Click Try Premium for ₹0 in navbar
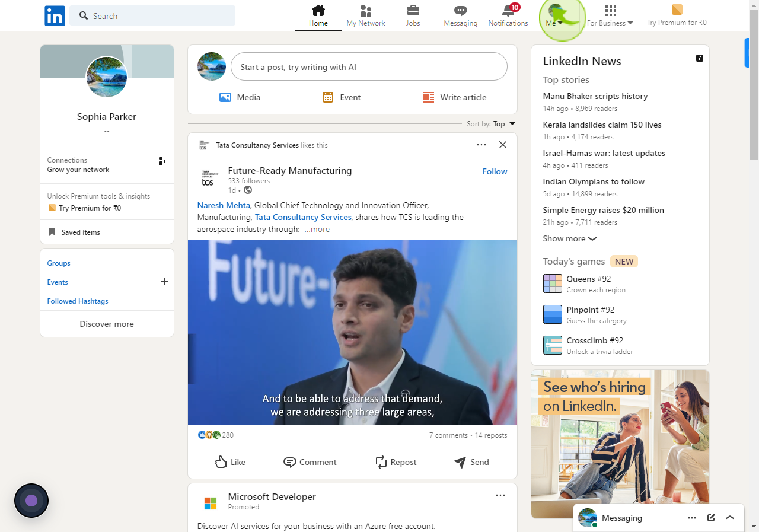 pyautogui.click(x=677, y=16)
